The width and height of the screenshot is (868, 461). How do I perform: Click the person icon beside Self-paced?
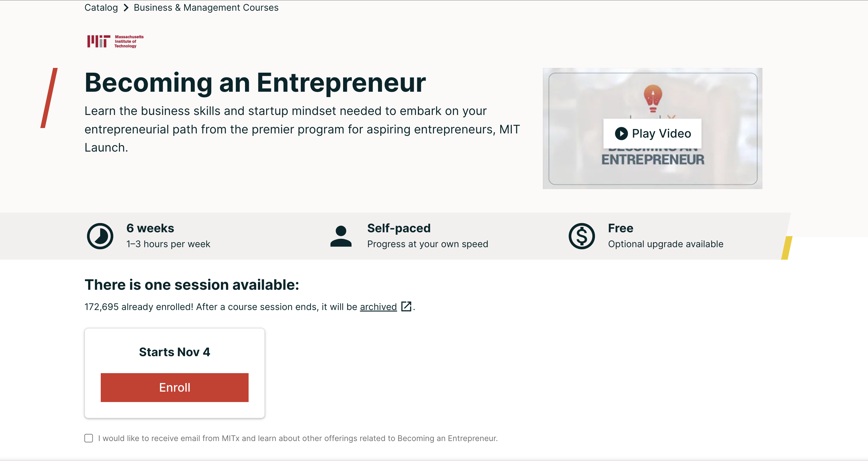coord(341,236)
